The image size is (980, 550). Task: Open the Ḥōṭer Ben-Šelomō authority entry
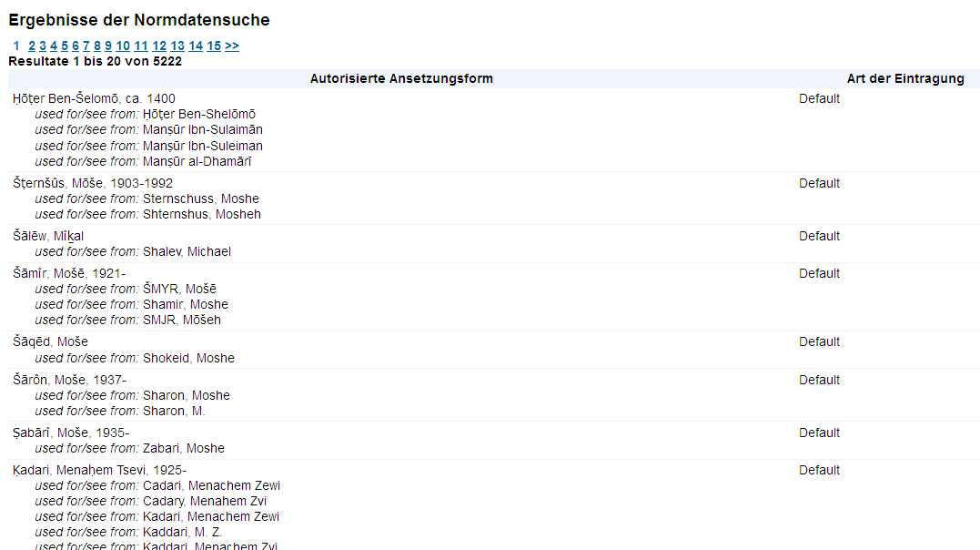point(94,98)
